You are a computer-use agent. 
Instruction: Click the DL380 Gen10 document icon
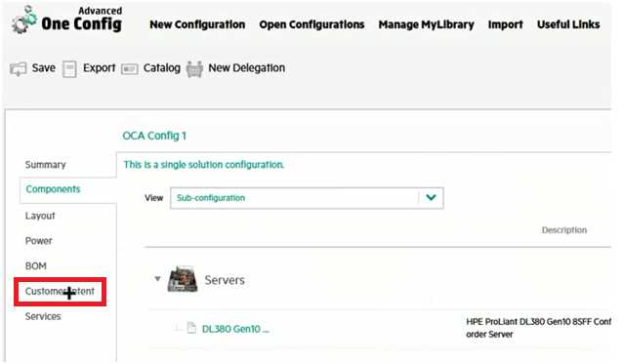pyautogui.click(x=191, y=328)
